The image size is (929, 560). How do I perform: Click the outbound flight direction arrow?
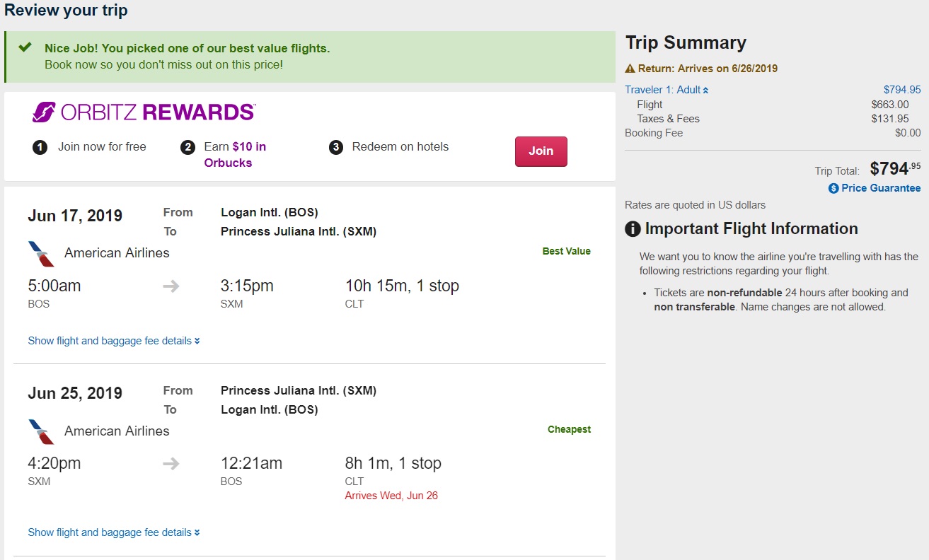coord(171,286)
